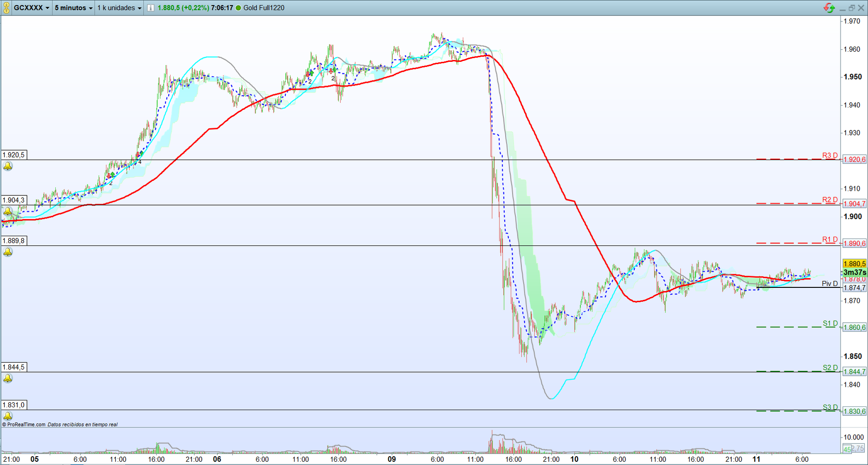Select the 1.831,0 alert level label
This screenshot has height=465, width=868.
pos(14,405)
